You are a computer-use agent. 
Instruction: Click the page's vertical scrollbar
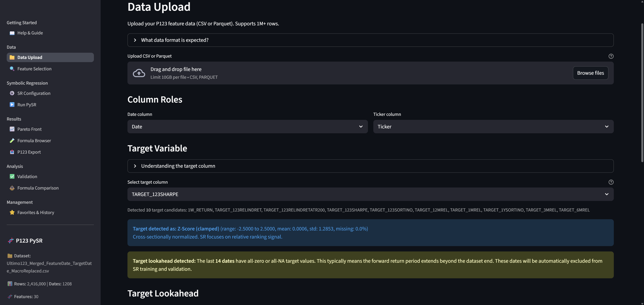(642, 93)
